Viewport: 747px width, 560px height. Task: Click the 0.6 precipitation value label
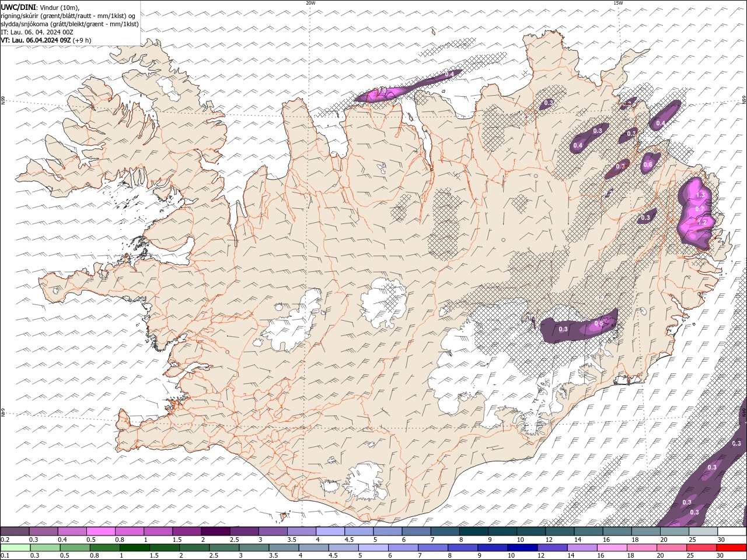(648, 165)
